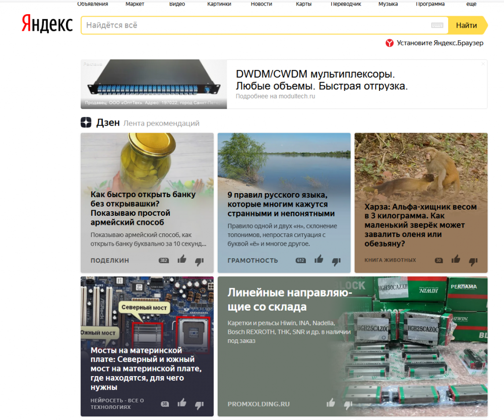504x420 pixels.
Task: Like the Книга животных article
Action: (x=456, y=260)
